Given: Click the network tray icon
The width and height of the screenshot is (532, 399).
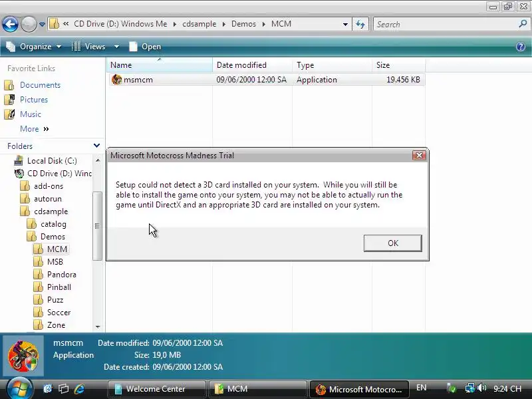Looking at the screenshot, I should 470,388.
